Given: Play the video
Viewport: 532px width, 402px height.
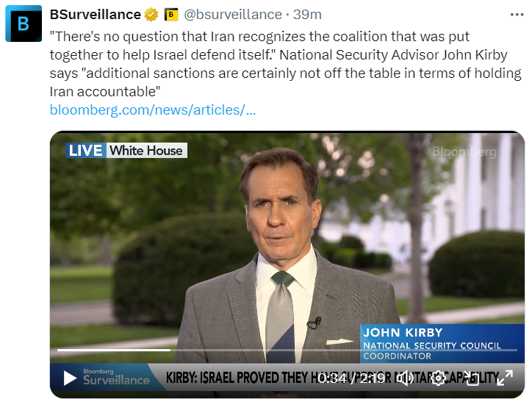Looking at the screenshot, I should click(70, 378).
